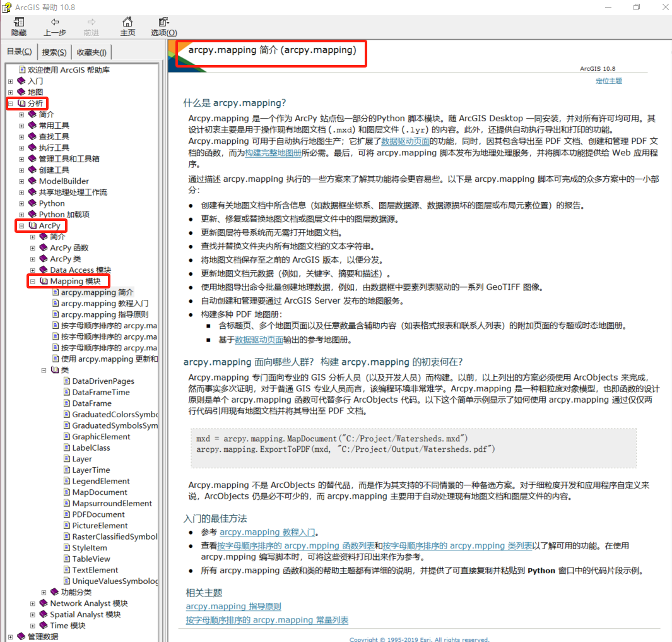The image size is (672, 642).
Task: Select the PictureElement tree item
Action: pyautogui.click(x=100, y=526)
